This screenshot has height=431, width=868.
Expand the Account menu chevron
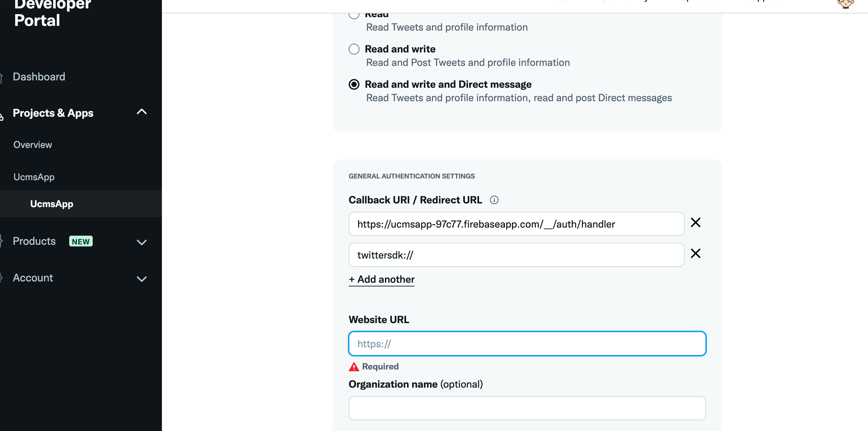click(141, 279)
